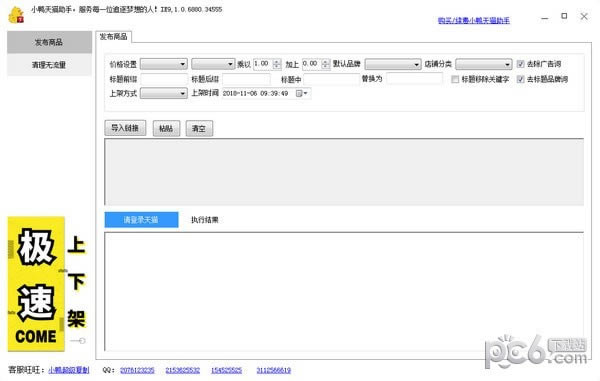This screenshot has width=600, height=381.
Task: Switch to the 执行结果 tab
Action: point(205,220)
